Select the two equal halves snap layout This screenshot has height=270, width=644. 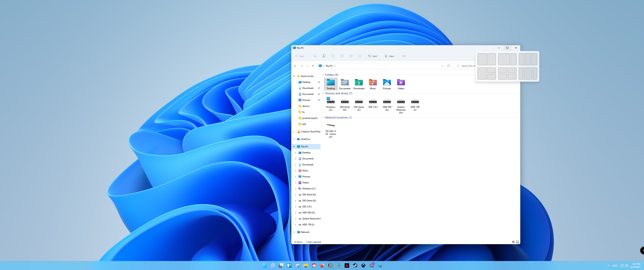pos(482,59)
